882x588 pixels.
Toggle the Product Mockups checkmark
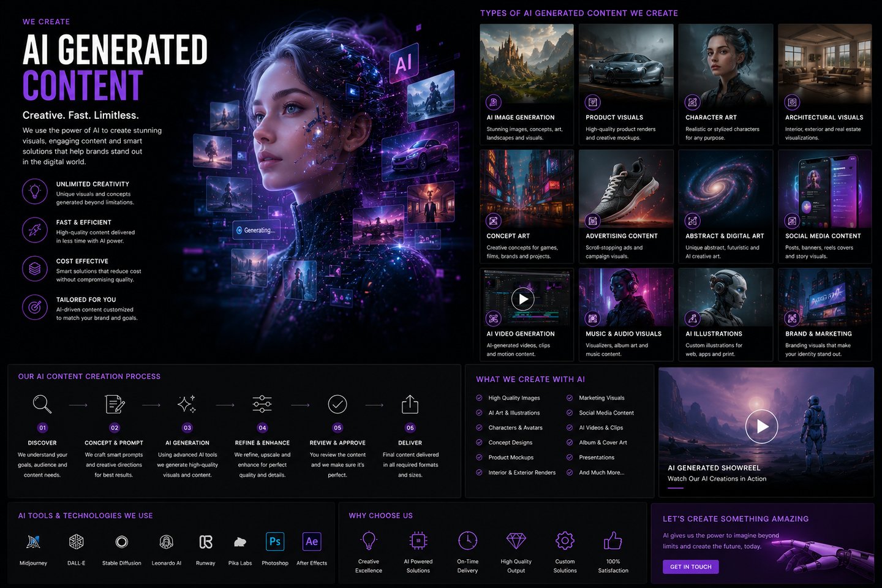pyautogui.click(x=479, y=457)
